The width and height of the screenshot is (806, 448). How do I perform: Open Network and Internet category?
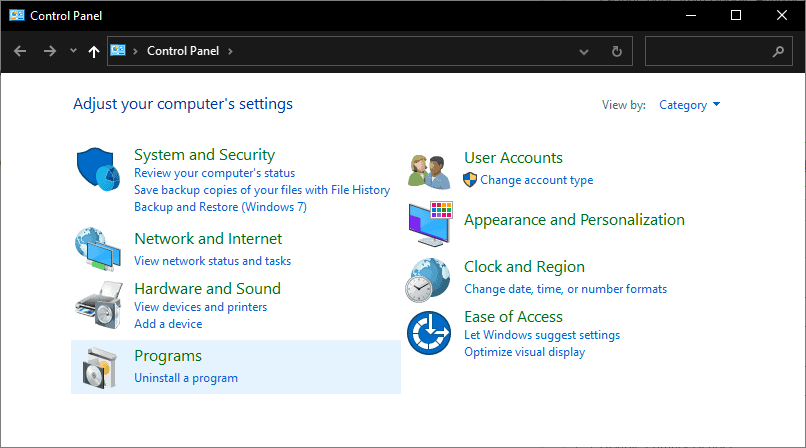pyautogui.click(x=208, y=238)
